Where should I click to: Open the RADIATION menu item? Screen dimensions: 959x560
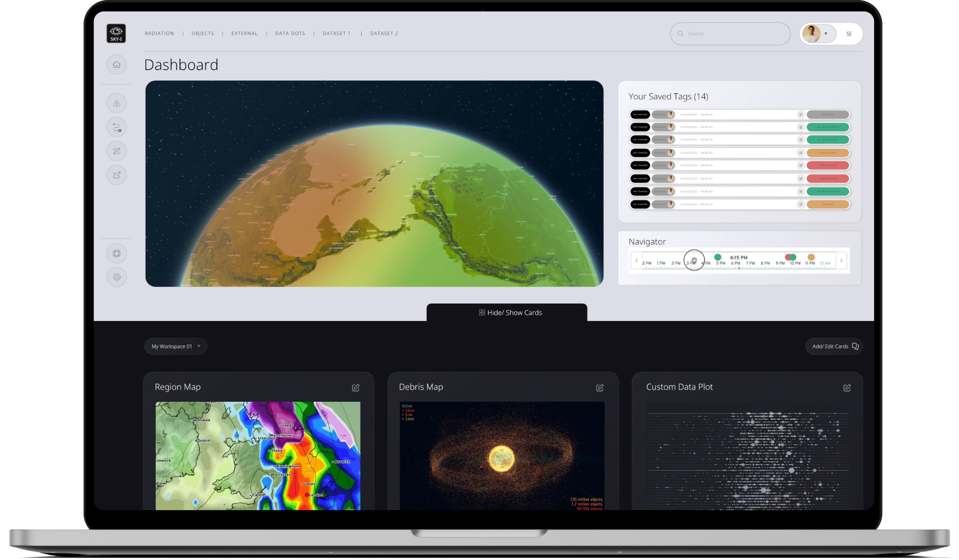[x=159, y=33]
